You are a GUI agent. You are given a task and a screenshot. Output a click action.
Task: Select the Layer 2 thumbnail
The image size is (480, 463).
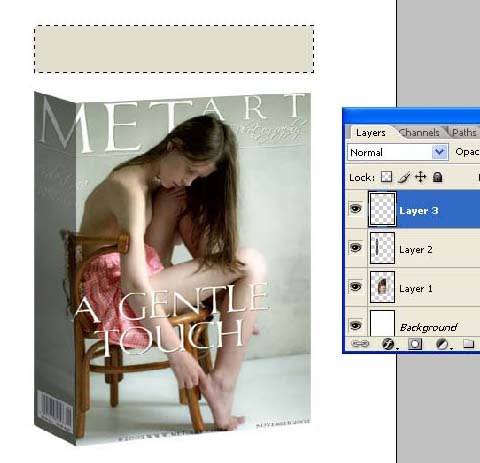pos(382,248)
